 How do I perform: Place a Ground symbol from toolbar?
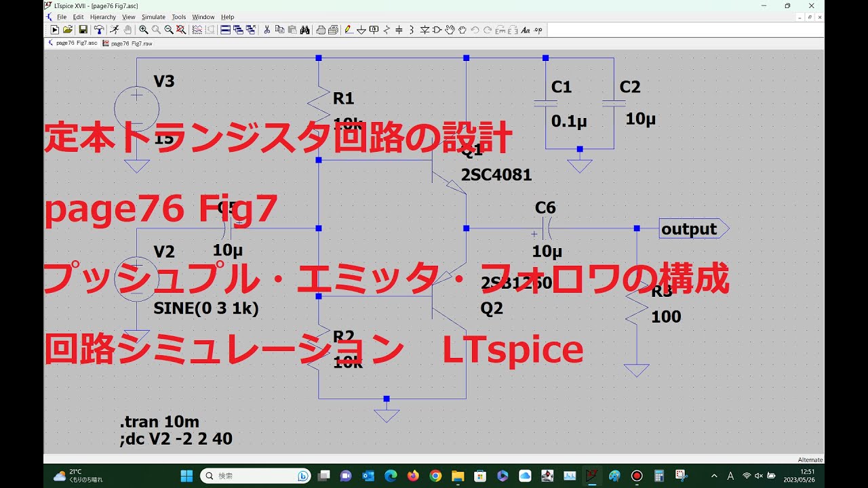tap(361, 30)
